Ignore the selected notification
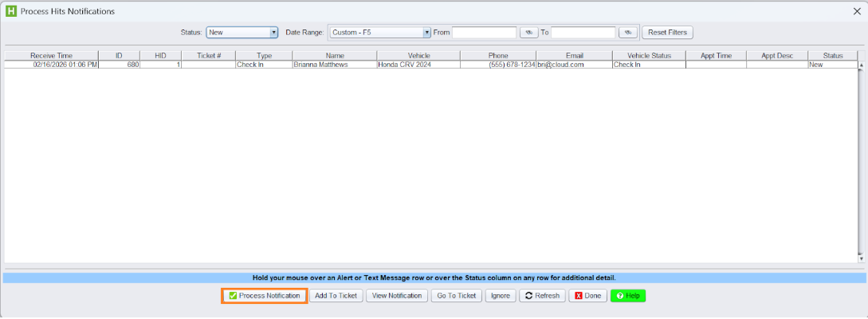The height and width of the screenshot is (319, 868). 500,296
